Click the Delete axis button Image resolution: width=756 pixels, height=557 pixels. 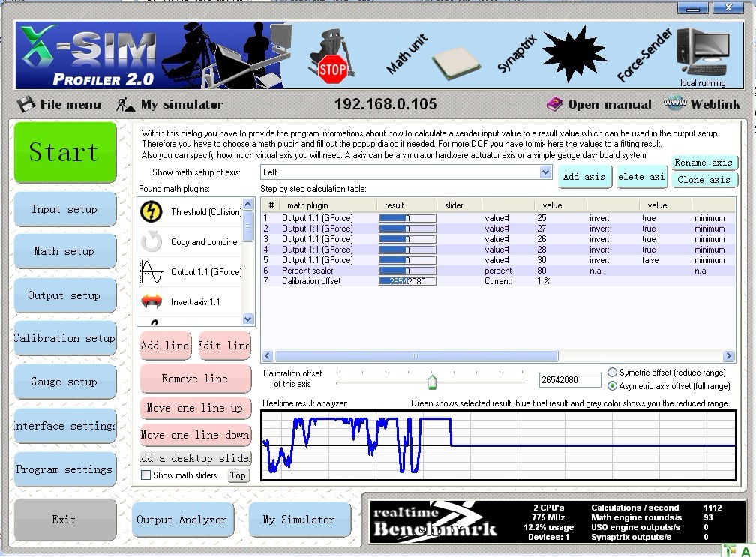click(641, 177)
